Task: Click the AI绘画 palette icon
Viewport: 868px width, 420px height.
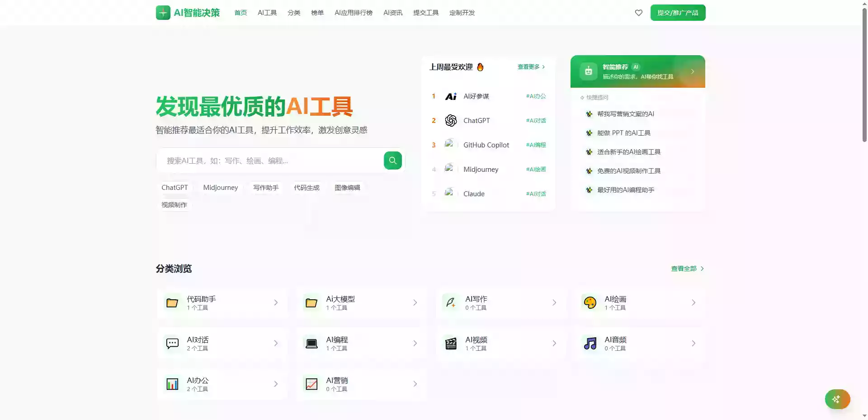Action: (590, 302)
